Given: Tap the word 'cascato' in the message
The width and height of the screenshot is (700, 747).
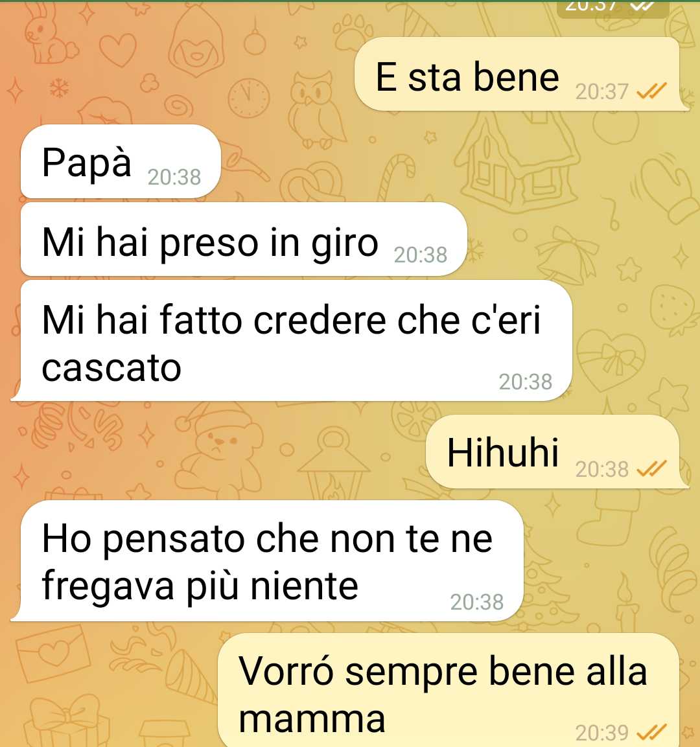Looking at the screenshot, I should (111, 368).
